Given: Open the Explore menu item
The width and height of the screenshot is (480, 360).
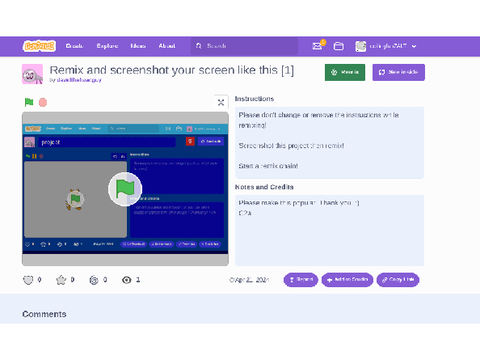Looking at the screenshot, I should click(x=107, y=46).
